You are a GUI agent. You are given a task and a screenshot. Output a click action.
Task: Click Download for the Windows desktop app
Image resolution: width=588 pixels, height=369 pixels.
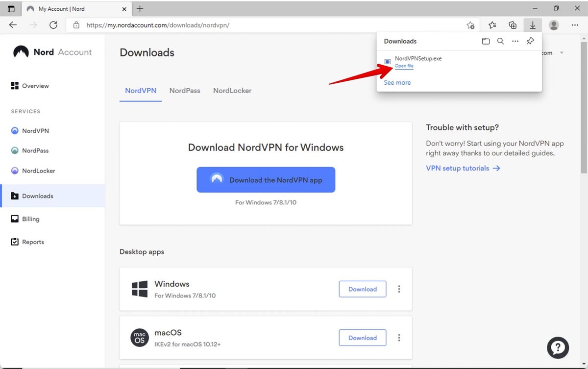point(363,289)
